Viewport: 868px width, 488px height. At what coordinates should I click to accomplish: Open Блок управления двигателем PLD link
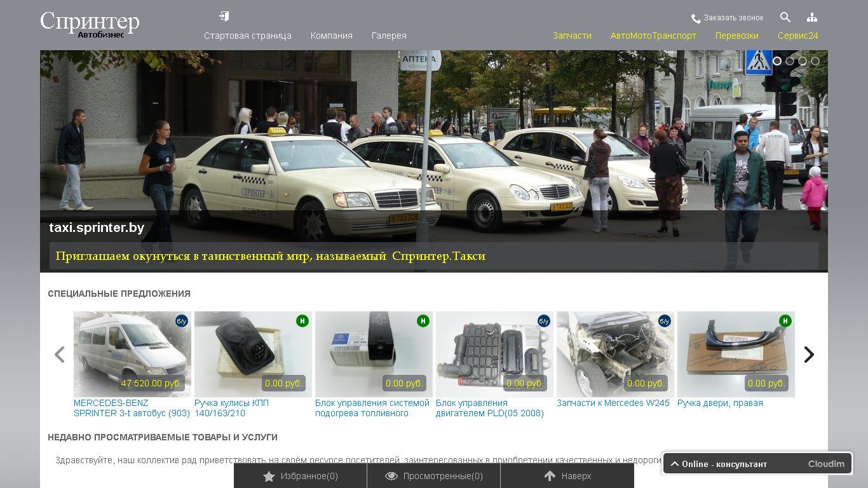tap(490, 408)
